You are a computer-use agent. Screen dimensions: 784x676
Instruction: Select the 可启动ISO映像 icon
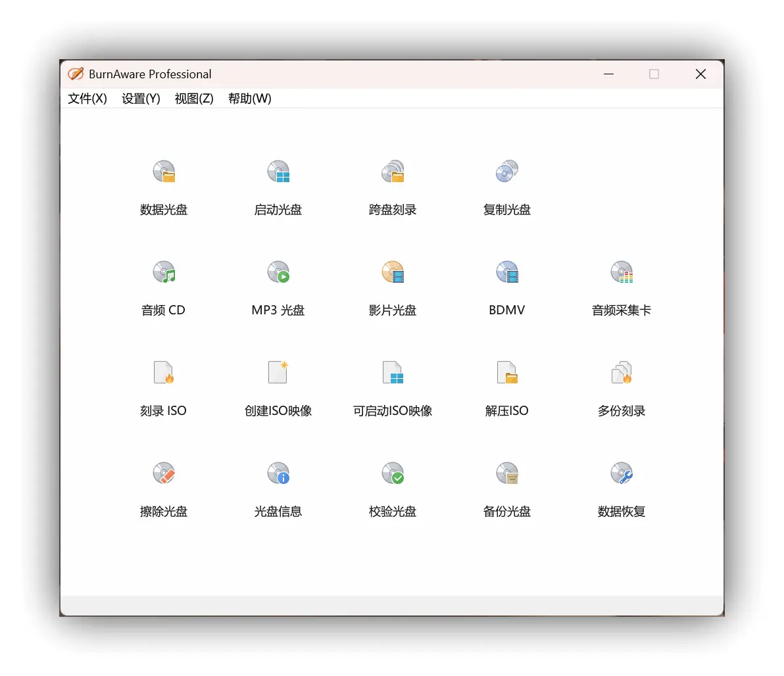point(393,372)
